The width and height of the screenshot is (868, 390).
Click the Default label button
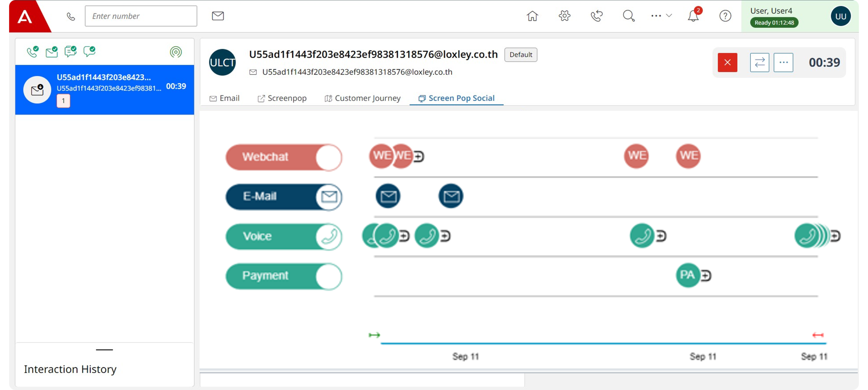pos(520,55)
